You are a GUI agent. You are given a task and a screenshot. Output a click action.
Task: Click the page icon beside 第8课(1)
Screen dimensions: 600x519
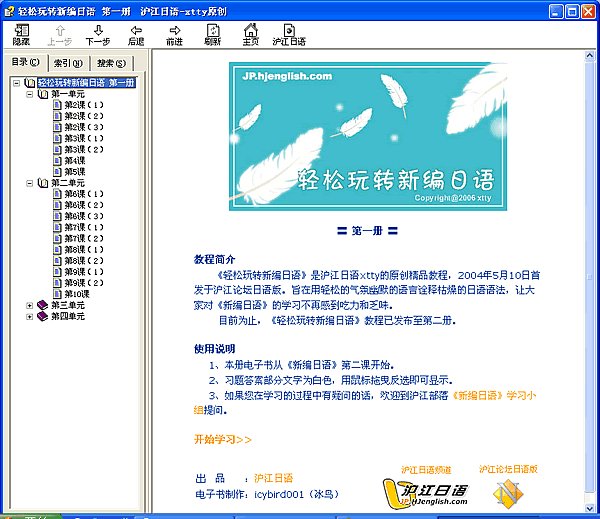point(57,250)
